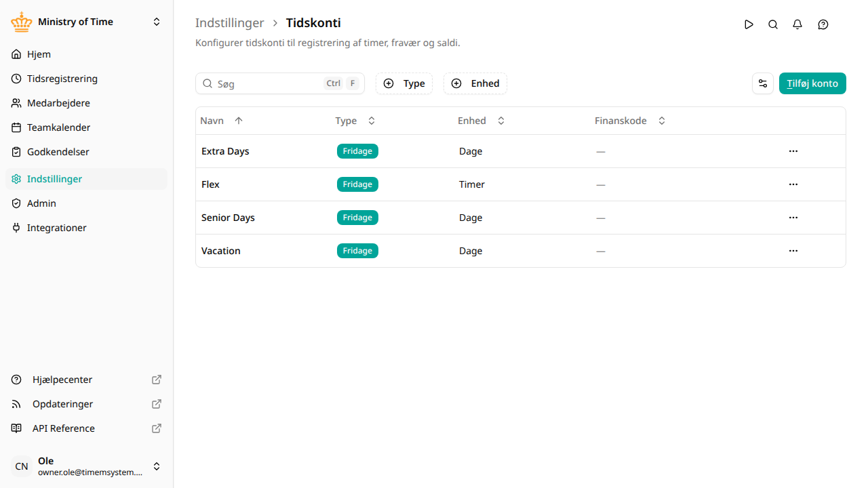Open the Extra Days row
This screenshot has height=488, width=868.
click(521, 151)
